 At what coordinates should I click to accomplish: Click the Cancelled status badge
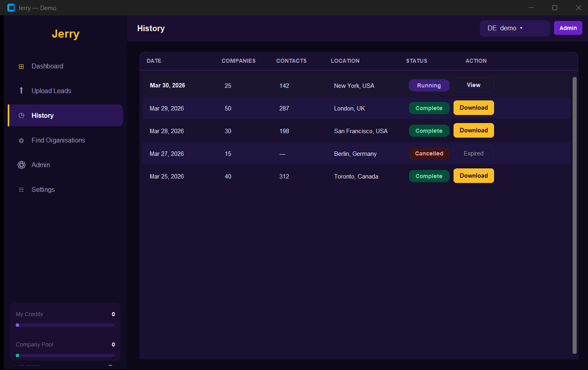[429, 153]
